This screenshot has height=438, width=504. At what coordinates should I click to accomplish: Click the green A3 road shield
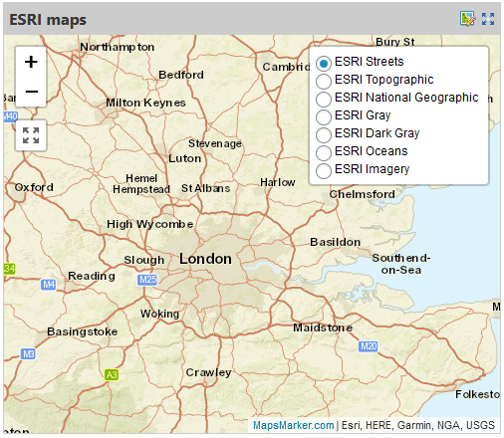tap(112, 375)
